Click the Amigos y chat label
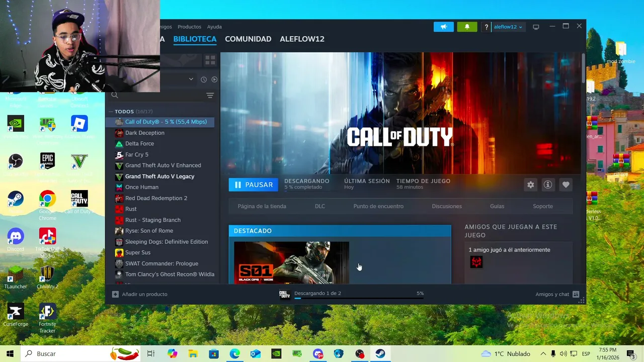Image resolution: width=644 pixels, height=362 pixels. (x=552, y=294)
